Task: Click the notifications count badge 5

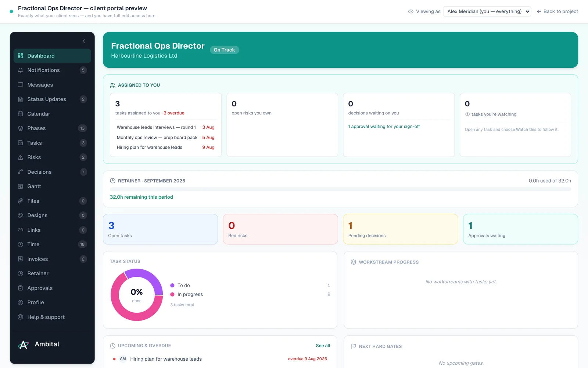Action: pyautogui.click(x=83, y=70)
